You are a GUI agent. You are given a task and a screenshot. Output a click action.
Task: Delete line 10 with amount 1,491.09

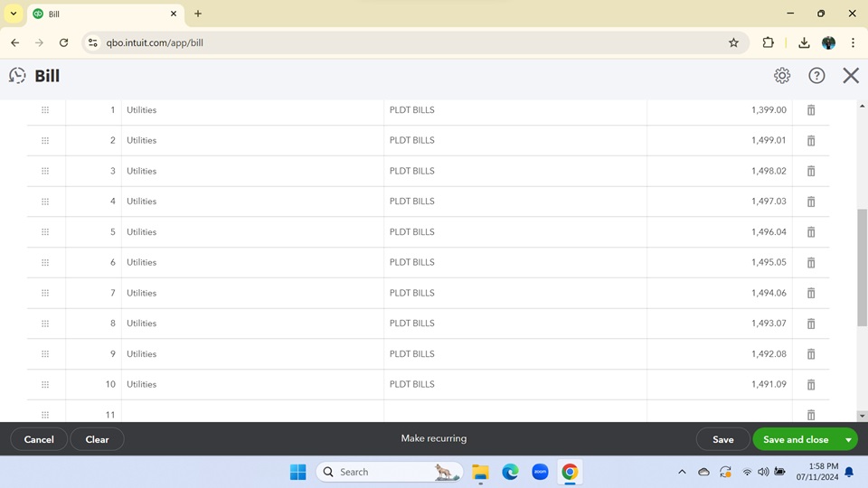click(811, 384)
